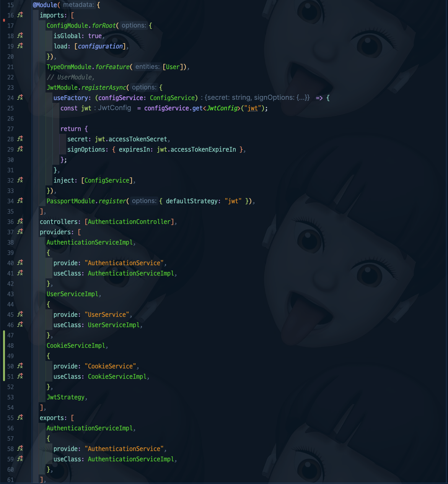
Task: Click the gutter icon on PassportModule line 34
Action: click(20, 201)
